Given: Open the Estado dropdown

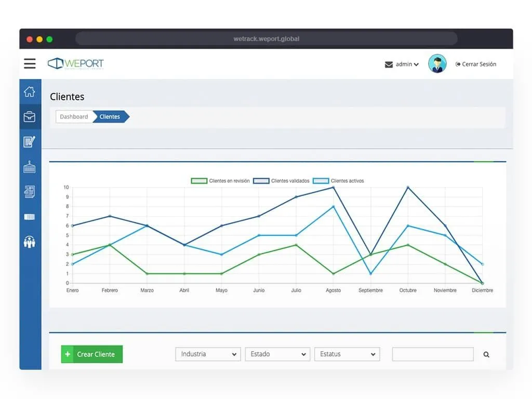Looking at the screenshot, I should (x=277, y=354).
